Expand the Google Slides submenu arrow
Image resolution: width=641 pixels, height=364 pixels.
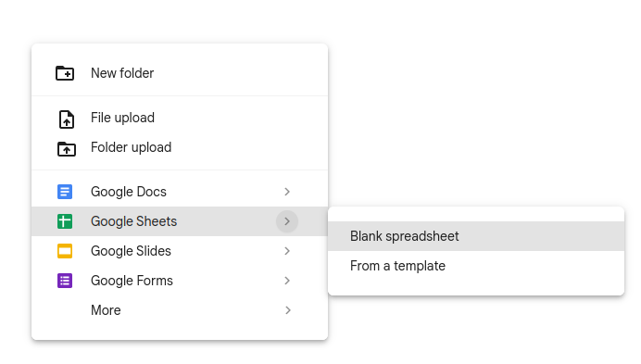point(287,251)
